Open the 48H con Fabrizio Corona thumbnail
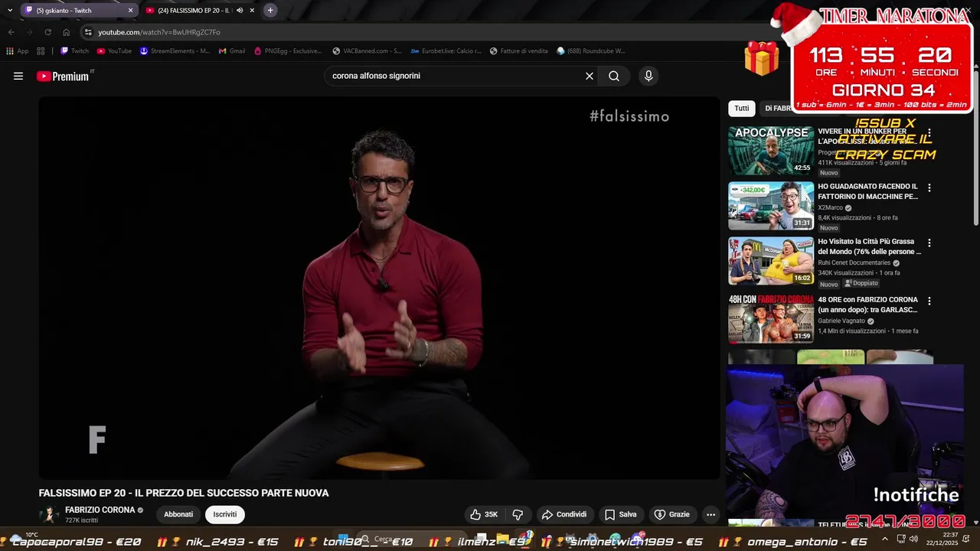Screen dimensions: 980x551 771,318
